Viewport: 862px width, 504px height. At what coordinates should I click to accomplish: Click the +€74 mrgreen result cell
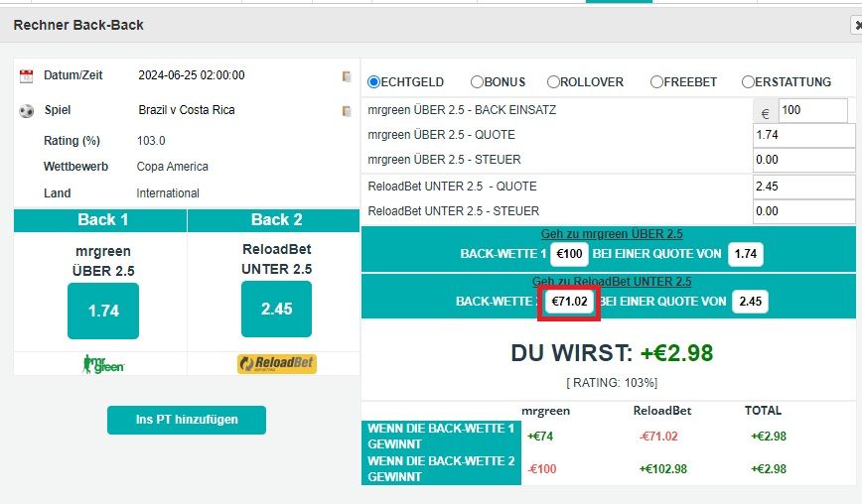tap(540, 437)
